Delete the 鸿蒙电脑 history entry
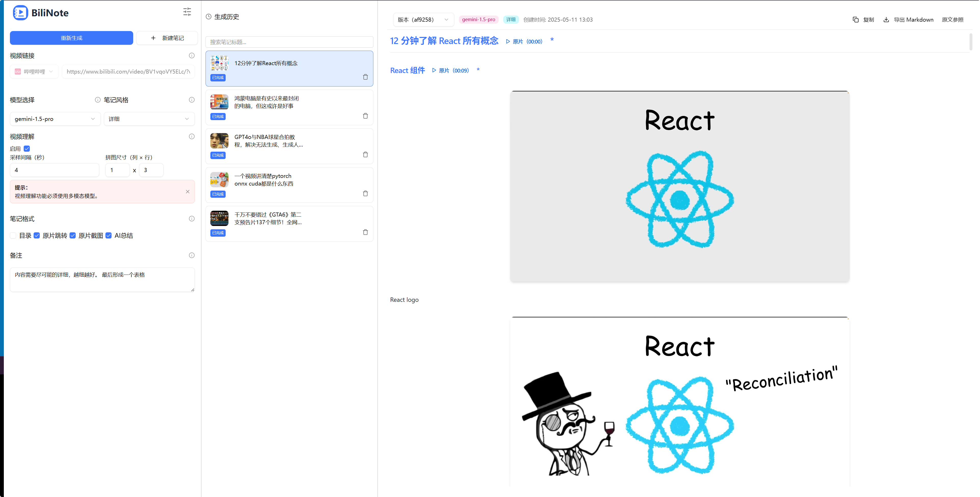 [365, 116]
